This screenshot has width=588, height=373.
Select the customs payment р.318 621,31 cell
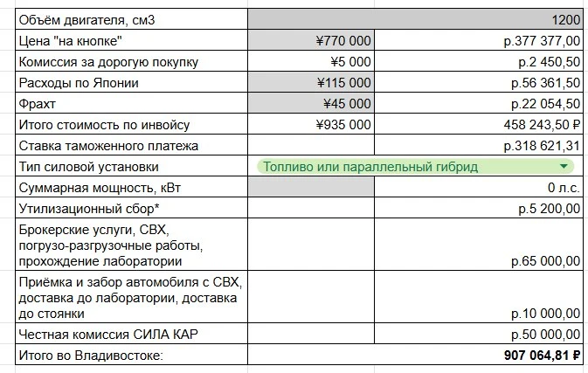pos(479,145)
